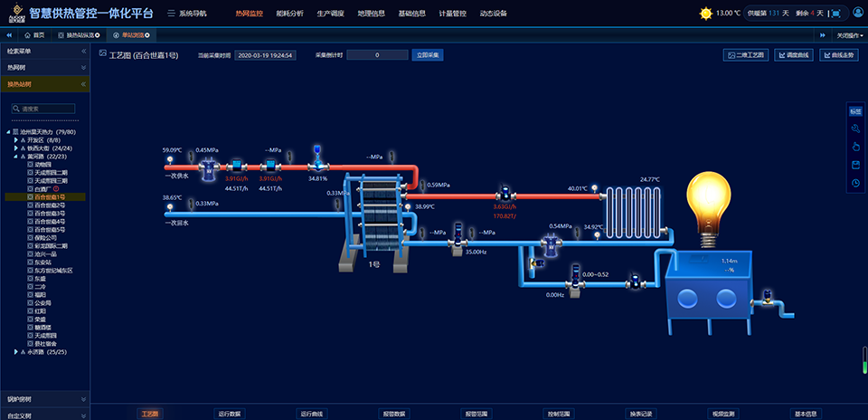Click the save icon on right sidebar
Viewport: 868px width, 420px height.
tap(854, 164)
